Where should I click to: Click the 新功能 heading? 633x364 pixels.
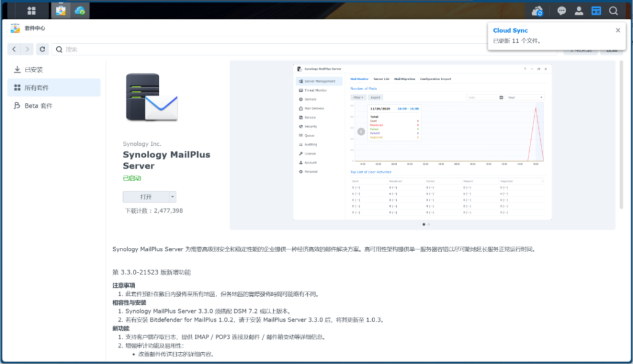(x=121, y=329)
